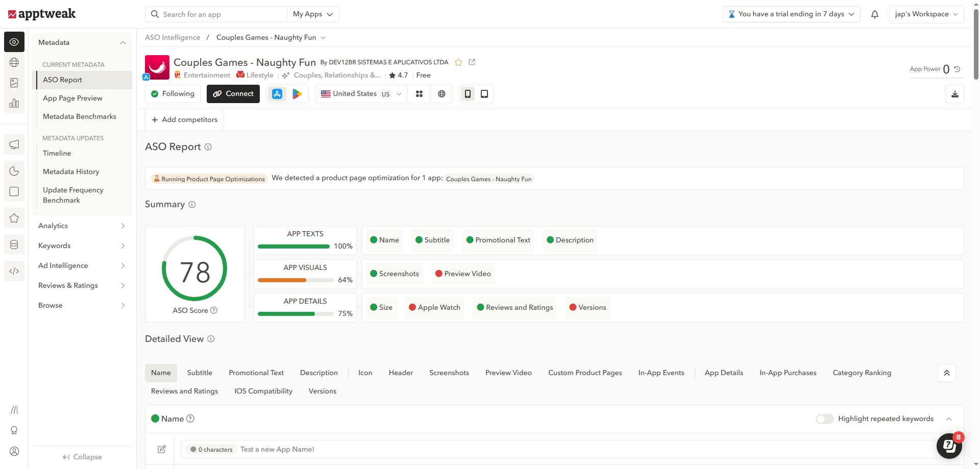Image resolution: width=980 pixels, height=469 pixels.
Task: Open the United States country dropdown
Action: tap(361, 94)
